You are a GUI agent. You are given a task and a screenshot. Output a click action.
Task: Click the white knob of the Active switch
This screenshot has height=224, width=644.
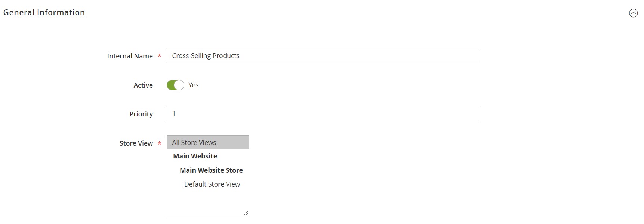179,85
